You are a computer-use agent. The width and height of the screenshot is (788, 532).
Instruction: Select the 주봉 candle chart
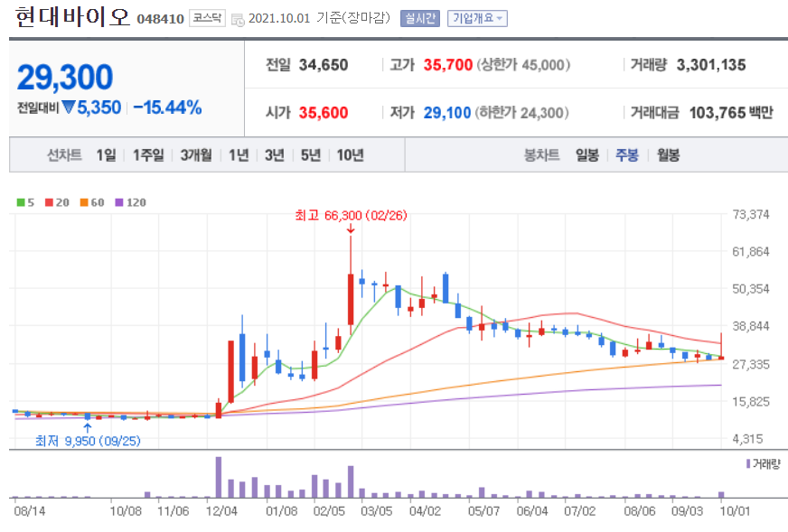[627, 154]
